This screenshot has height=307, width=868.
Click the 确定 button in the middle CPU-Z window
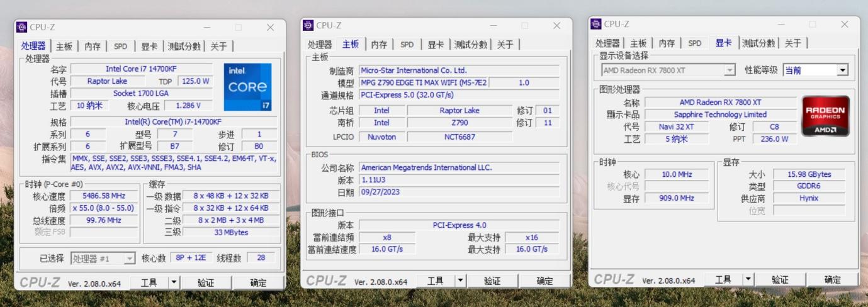pos(544,281)
